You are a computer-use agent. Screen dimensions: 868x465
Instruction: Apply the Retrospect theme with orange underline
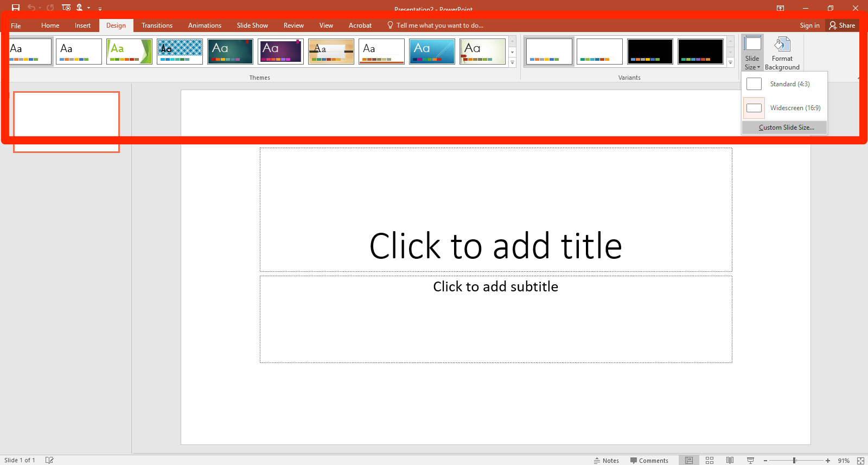coord(381,52)
